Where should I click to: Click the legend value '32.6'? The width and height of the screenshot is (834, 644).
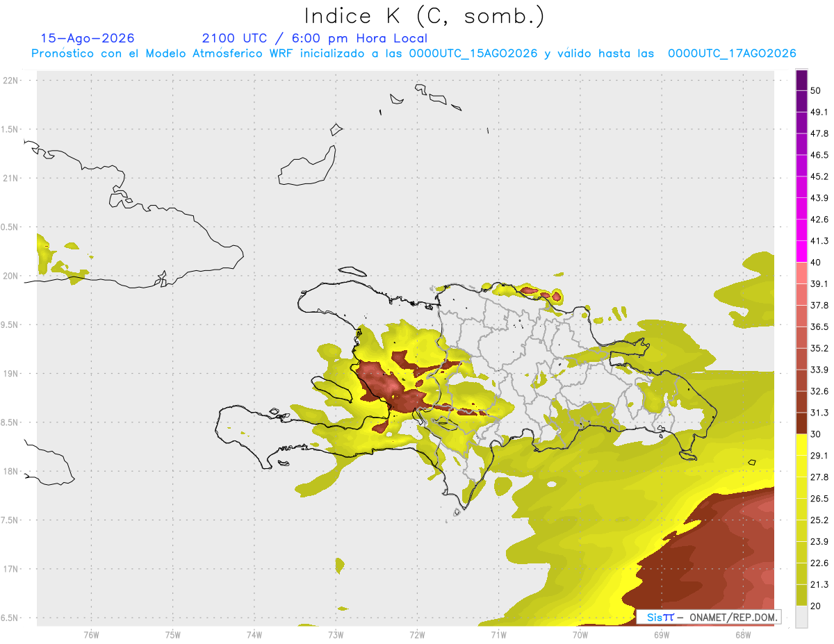click(x=819, y=391)
